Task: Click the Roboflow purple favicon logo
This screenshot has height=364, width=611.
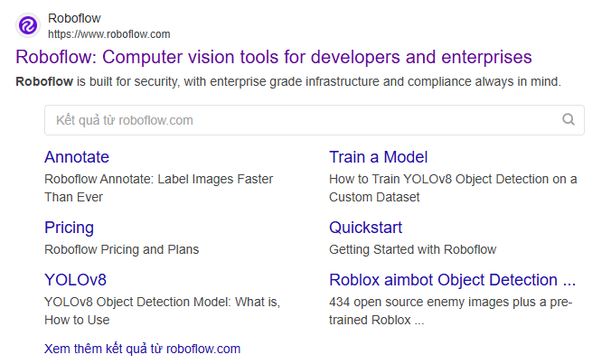Action: coord(28,24)
